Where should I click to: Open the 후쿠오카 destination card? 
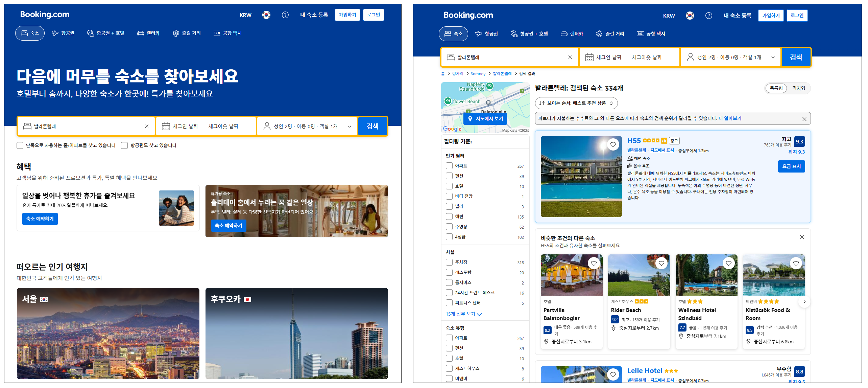point(296,333)
